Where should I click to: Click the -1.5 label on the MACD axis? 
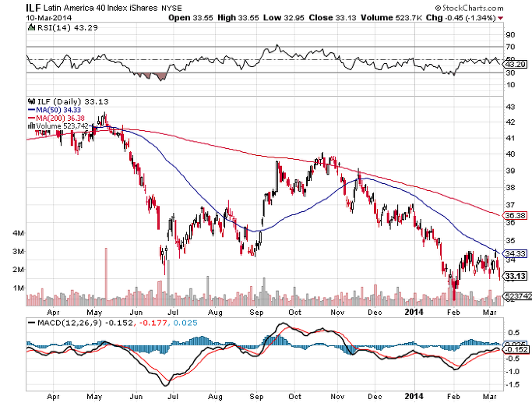point(513,384)
